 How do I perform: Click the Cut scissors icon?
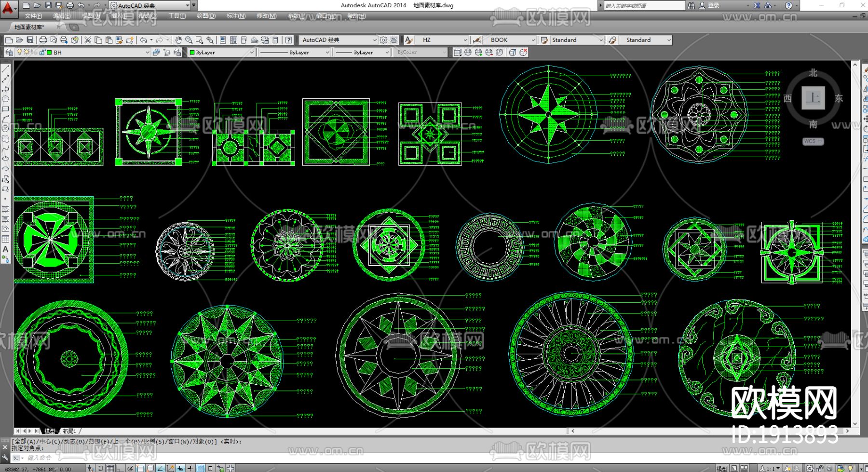pos(88,40)
